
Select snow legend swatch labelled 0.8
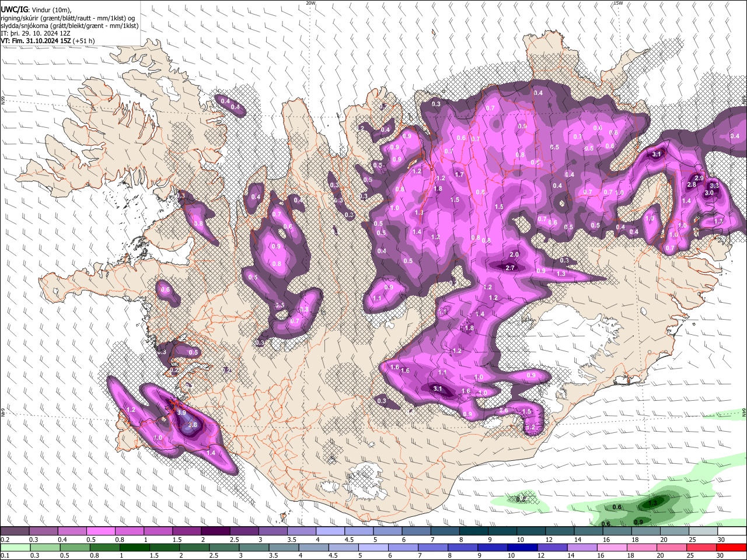click(x=129, y=531)
